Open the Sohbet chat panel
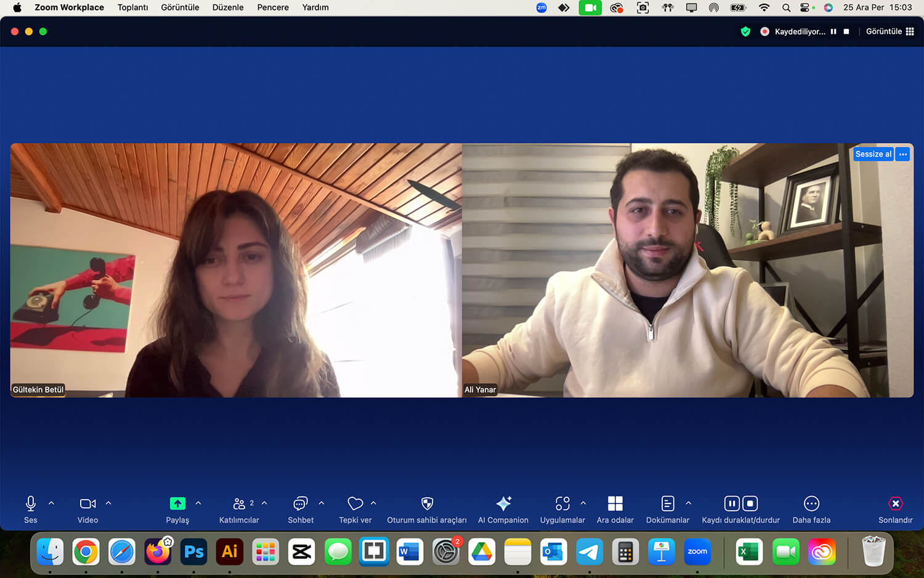Image resolution: width=924 pixels, height=578 pixels. pyautogui.click(x=300, y=504)
